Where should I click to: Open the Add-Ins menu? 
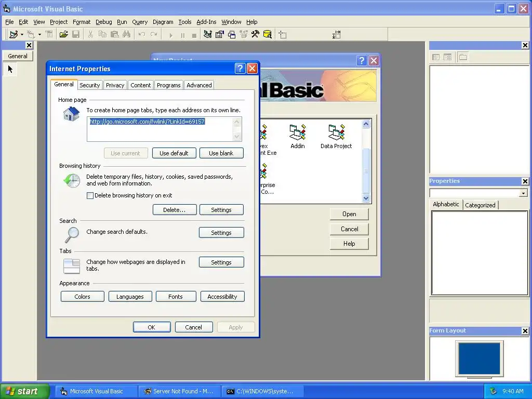(x=206, y=22)
